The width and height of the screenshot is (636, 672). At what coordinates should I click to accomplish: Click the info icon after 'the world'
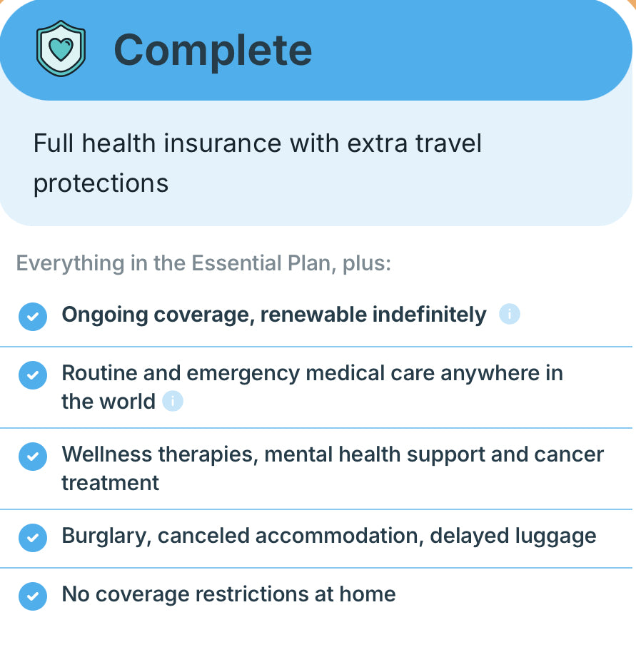(173, 402)
